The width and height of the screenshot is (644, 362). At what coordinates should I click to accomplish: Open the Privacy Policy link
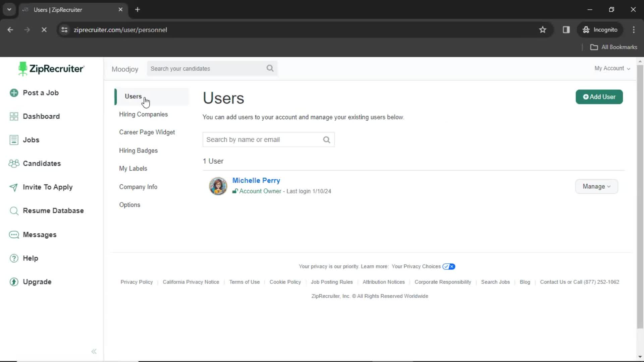137,282
